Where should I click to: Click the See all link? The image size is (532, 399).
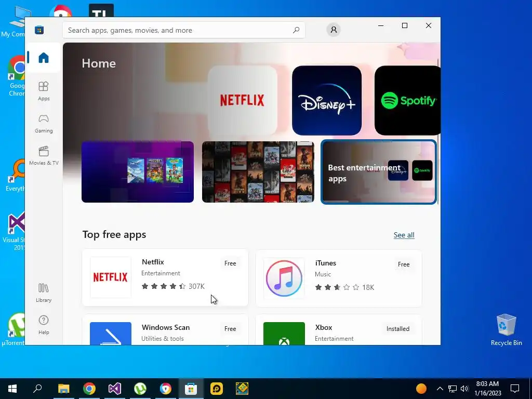(x=404, y=235)
